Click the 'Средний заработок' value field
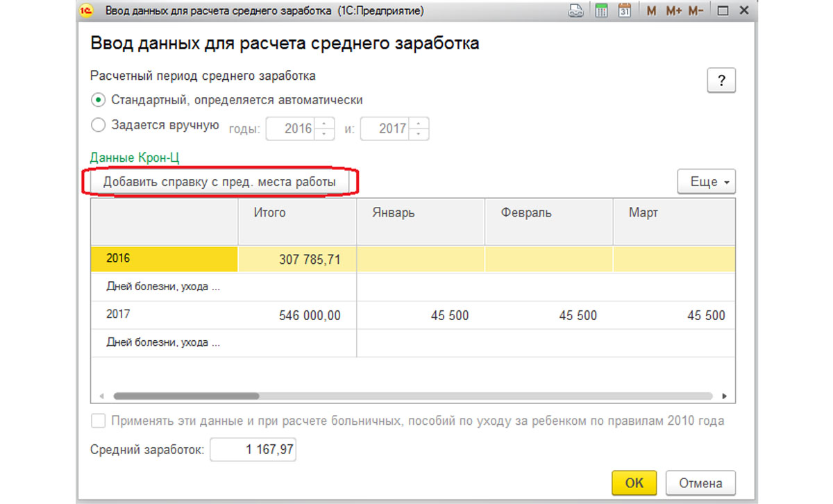The height and width of the screenshot is (504, 833). tap(253, 450)
